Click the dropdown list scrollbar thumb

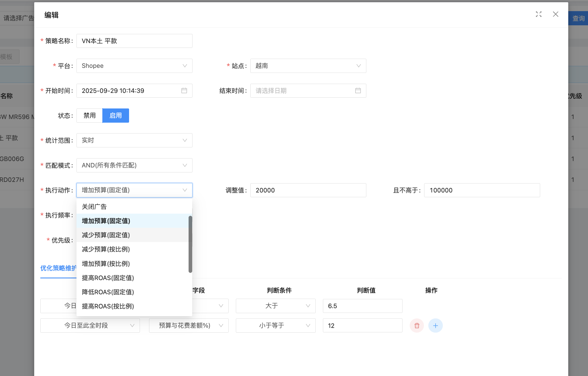pyautogui.click(x=190, y=244)
